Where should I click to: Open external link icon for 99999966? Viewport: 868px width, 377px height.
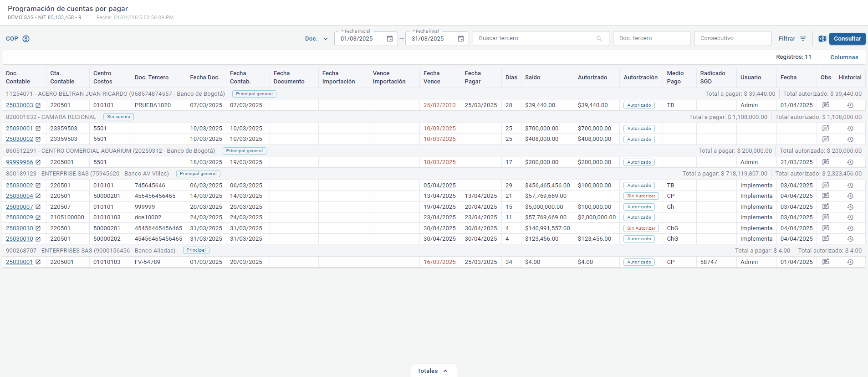38,162
